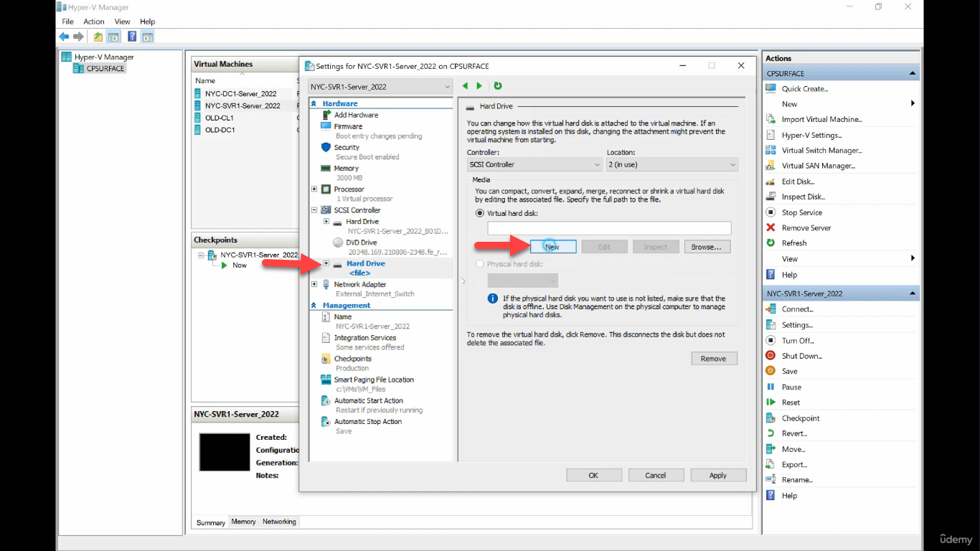
Task: Click the next green arrow in Settings dialog
Action: coord(479,86)
